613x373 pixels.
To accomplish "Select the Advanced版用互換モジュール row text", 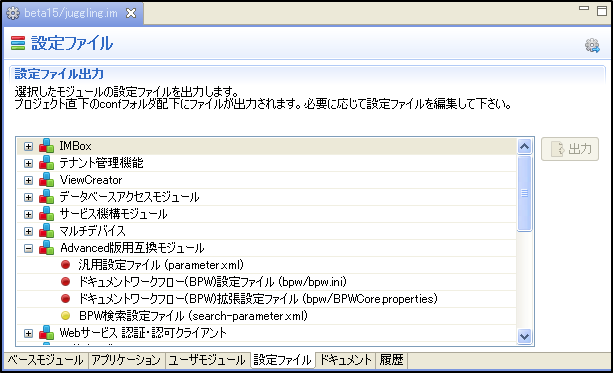I will (132, 248).
